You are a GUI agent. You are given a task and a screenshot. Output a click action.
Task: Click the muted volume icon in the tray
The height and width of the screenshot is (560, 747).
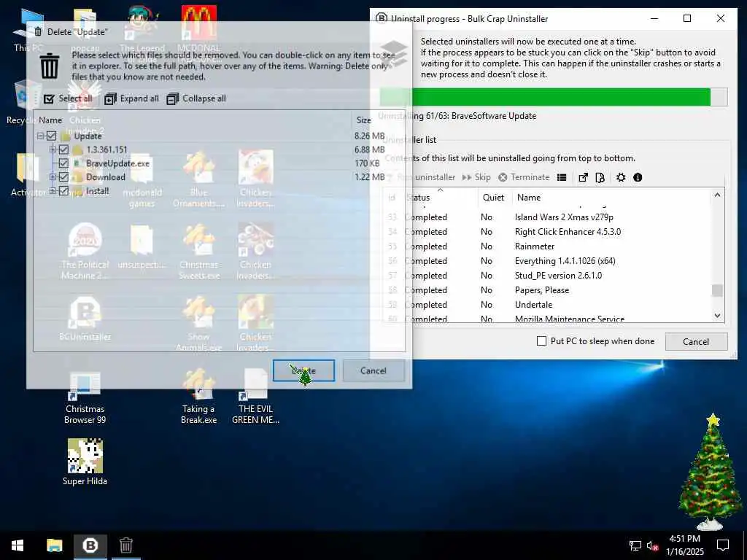point(652,545)
